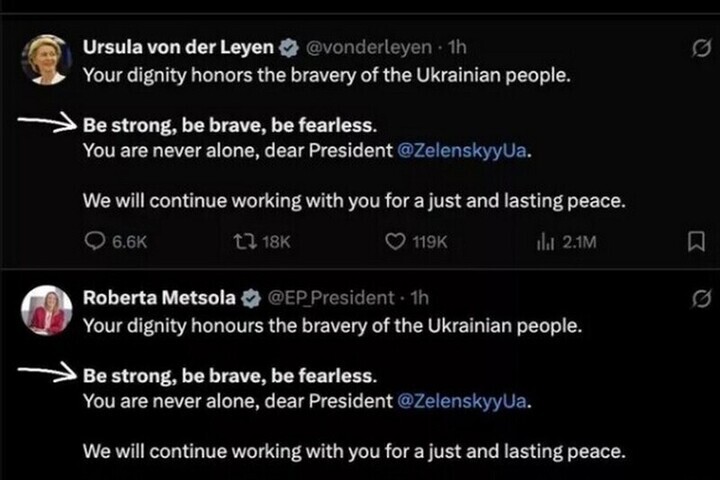This screenshot has width=720, height=480.
Task: Open Metsola's tweet text about lasting peace
Action: 354,452
